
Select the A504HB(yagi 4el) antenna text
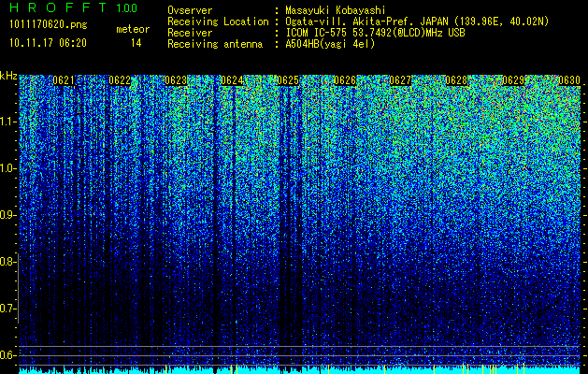point(330,44)
